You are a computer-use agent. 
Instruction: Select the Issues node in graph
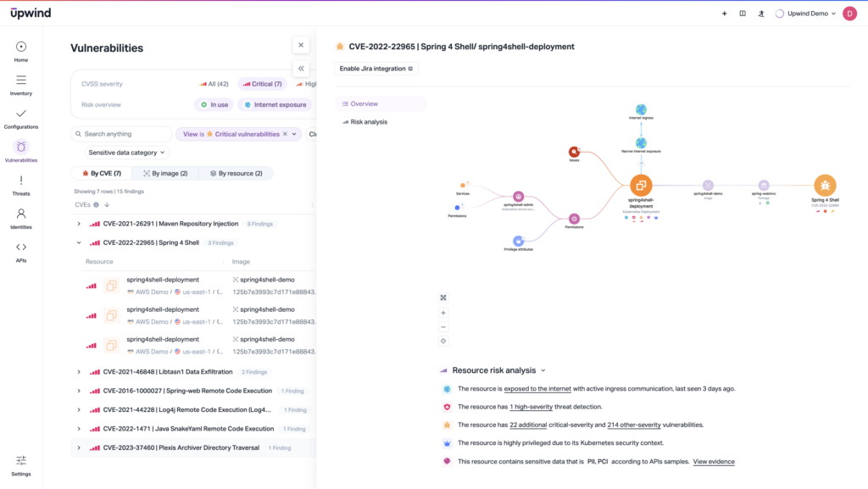click(575, 152)
